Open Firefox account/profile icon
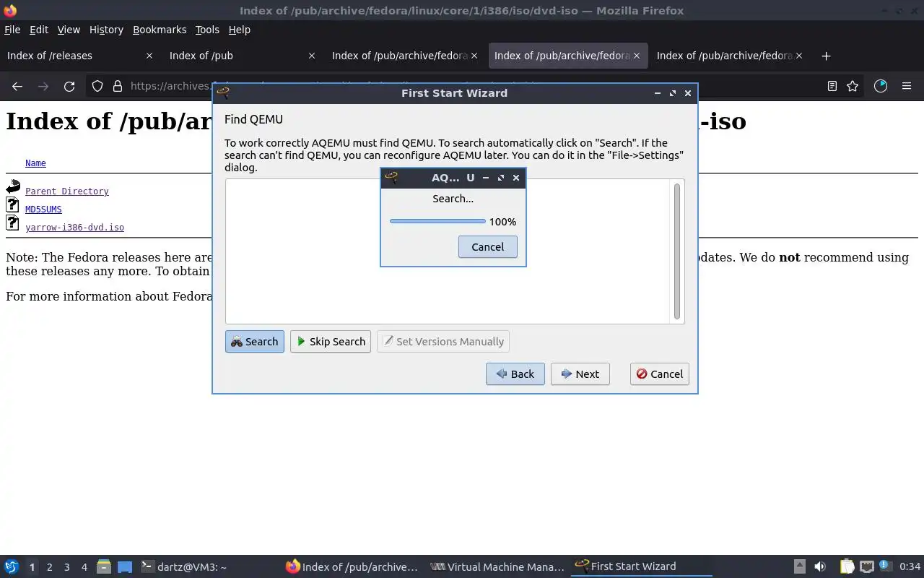This screenshot has height=578, width=924. click(881, 86)
